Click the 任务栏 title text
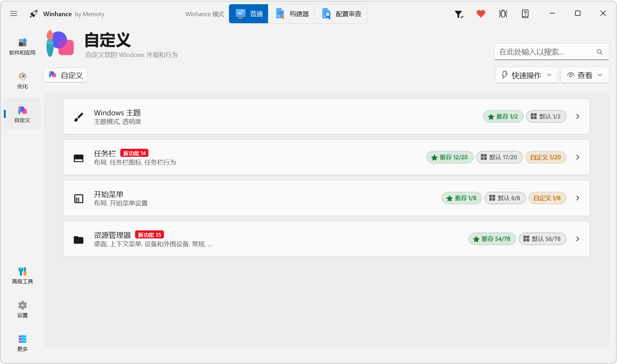Screen dimensions: 617x364 (x=105, y=153)
